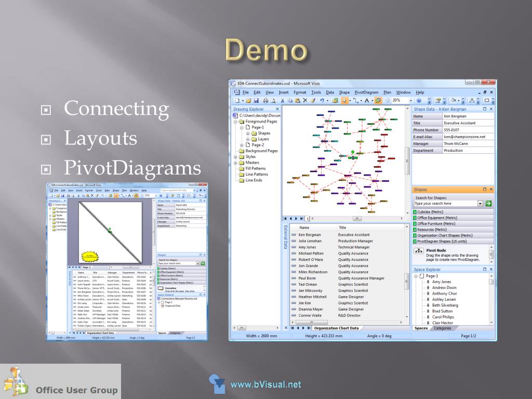The height and width of the screenshot is (399, 532).
Task: Click the Cut scissors icon
Action: pos(282,100)
